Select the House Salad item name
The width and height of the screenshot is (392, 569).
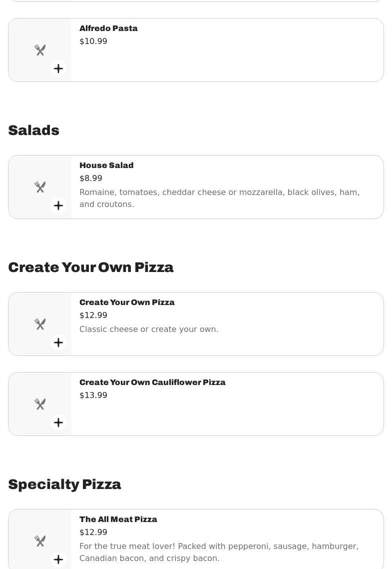106,165
